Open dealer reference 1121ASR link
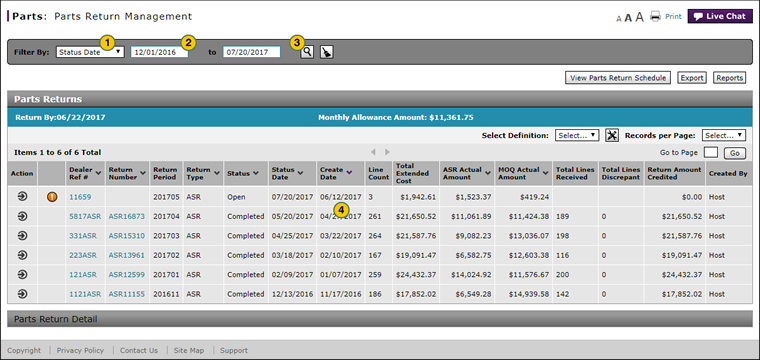This screenshot has width=760, height=360. tap(85, 294)
